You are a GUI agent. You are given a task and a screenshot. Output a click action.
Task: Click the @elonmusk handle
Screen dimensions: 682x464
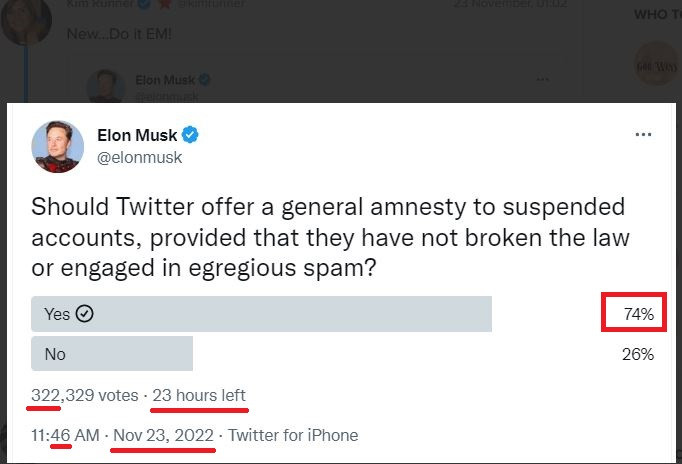pos(139,157)
